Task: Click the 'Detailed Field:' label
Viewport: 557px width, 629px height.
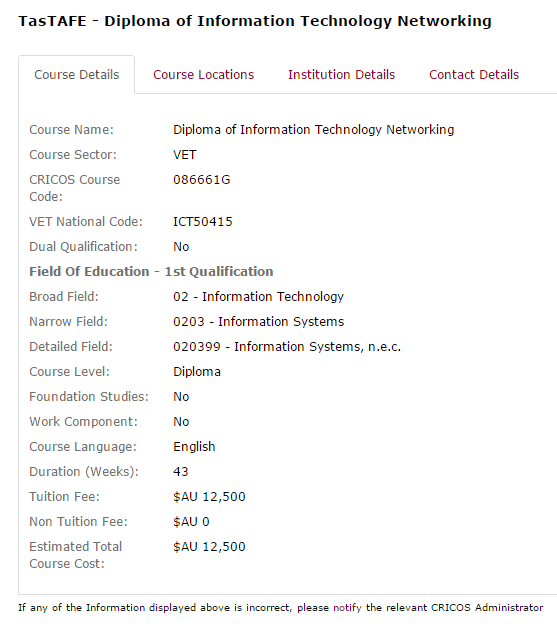Action: click(x=71, y=347)
